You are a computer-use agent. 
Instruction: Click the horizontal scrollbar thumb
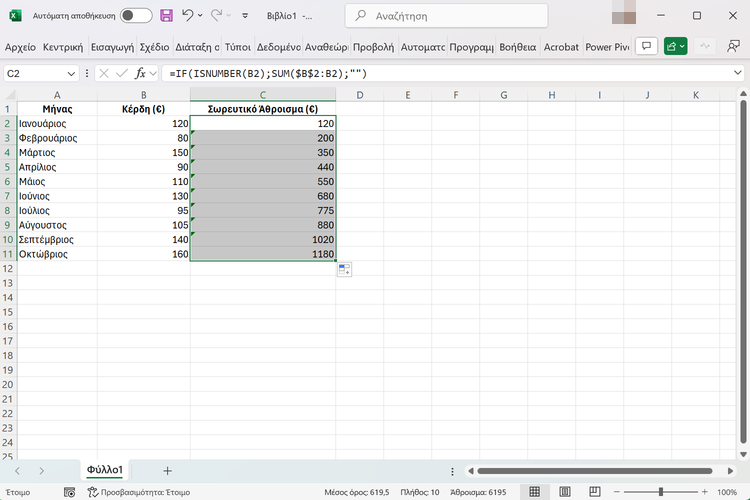tap(595, 471)
